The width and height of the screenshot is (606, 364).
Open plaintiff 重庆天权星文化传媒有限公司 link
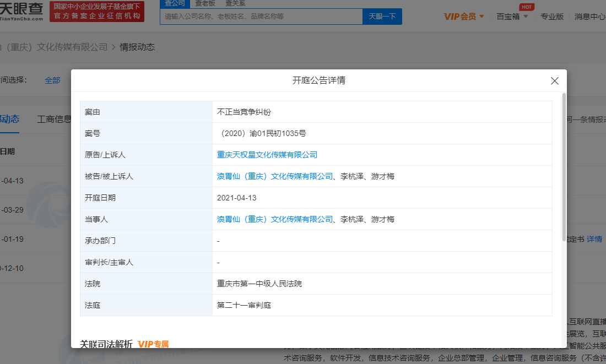coord(267,155)
